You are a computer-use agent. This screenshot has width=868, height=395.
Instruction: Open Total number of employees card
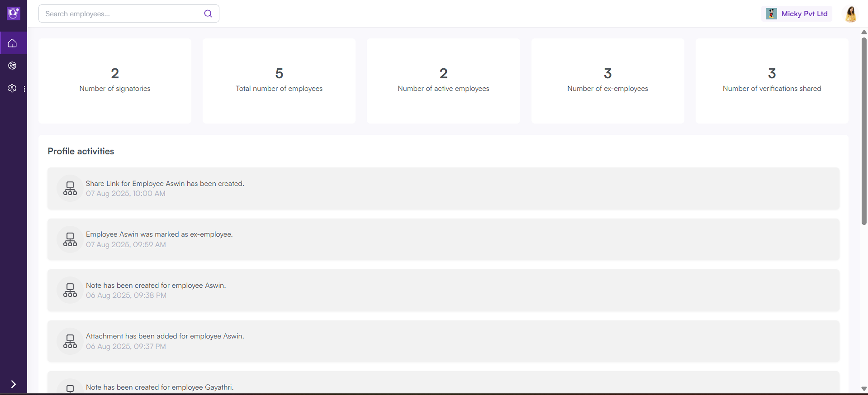[279, 81]
